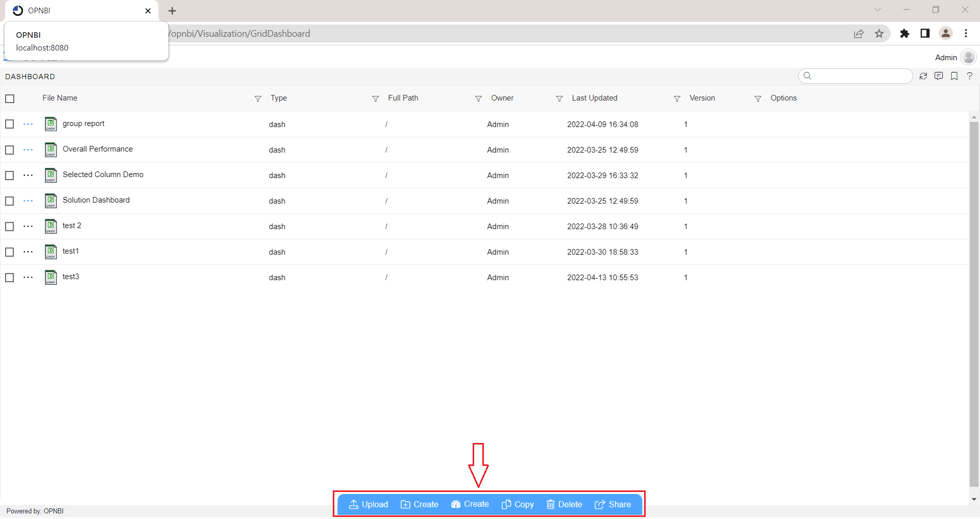Select the OPNBI browser tab
980x519 pixels.
pos(82,11)
